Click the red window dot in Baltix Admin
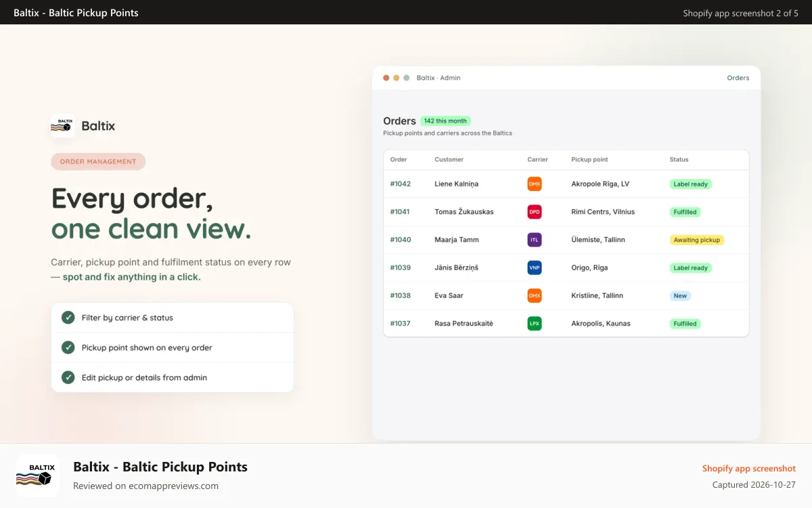 click(386, 78)
